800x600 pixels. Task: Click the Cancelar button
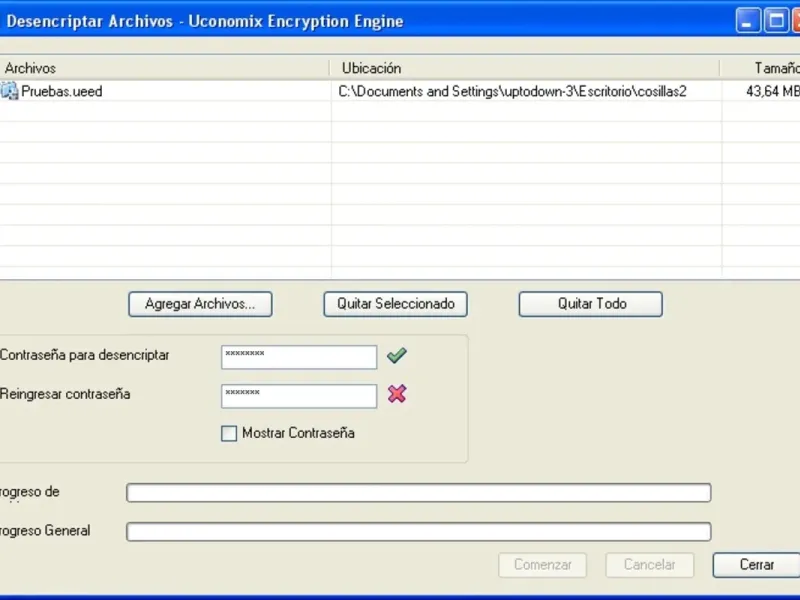649,565
